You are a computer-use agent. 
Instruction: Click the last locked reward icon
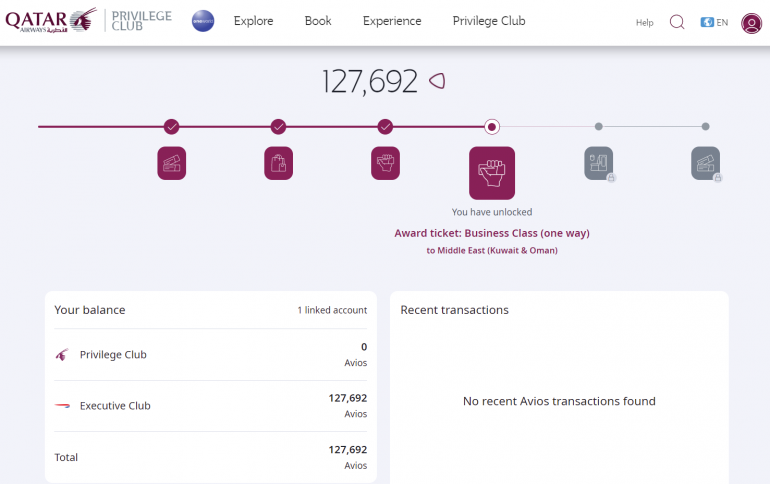pyautogui.click(x=705, y=163)
